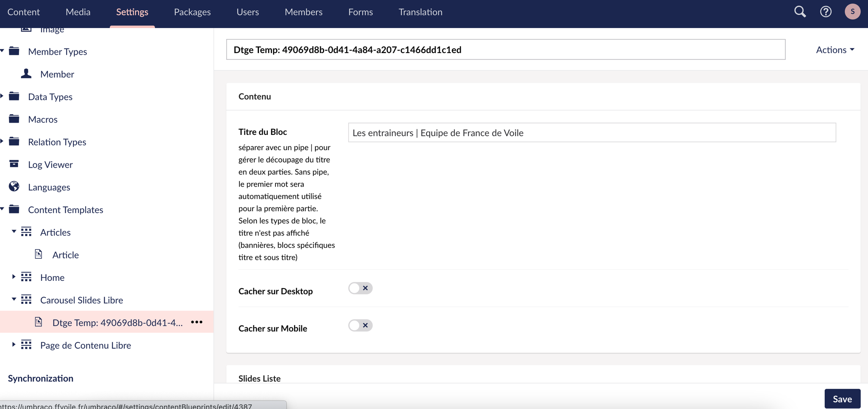Open the Actions dropdown
The height and width of the screenshot is (409, 868).
[835, 50]
